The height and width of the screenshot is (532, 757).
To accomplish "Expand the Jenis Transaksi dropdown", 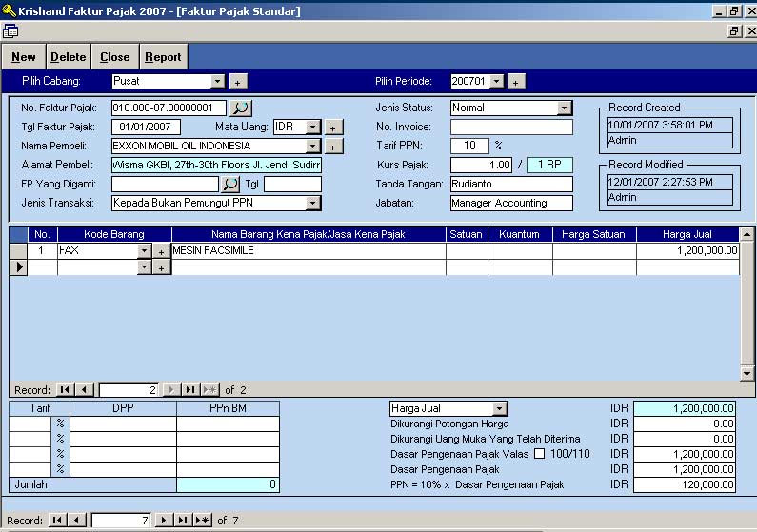I will pos(313,203).
